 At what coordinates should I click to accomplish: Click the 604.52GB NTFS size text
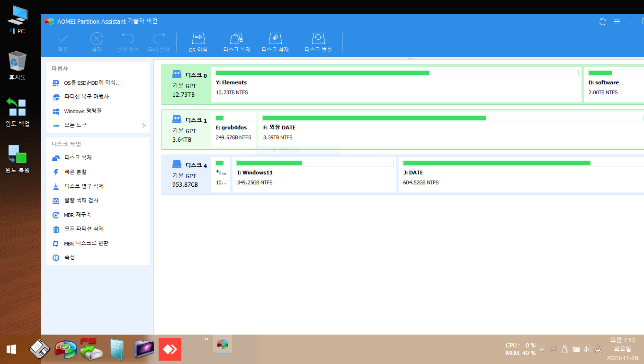tap(420, 183)
